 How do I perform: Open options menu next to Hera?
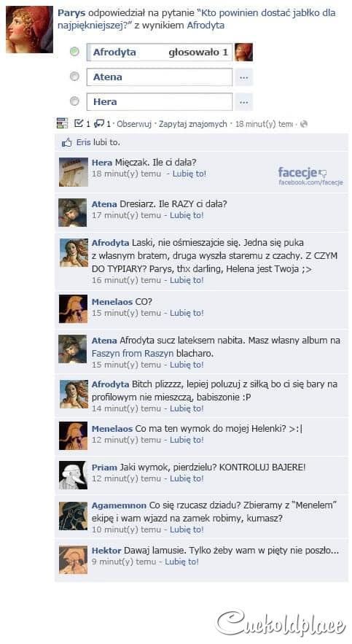pos(243,102)
